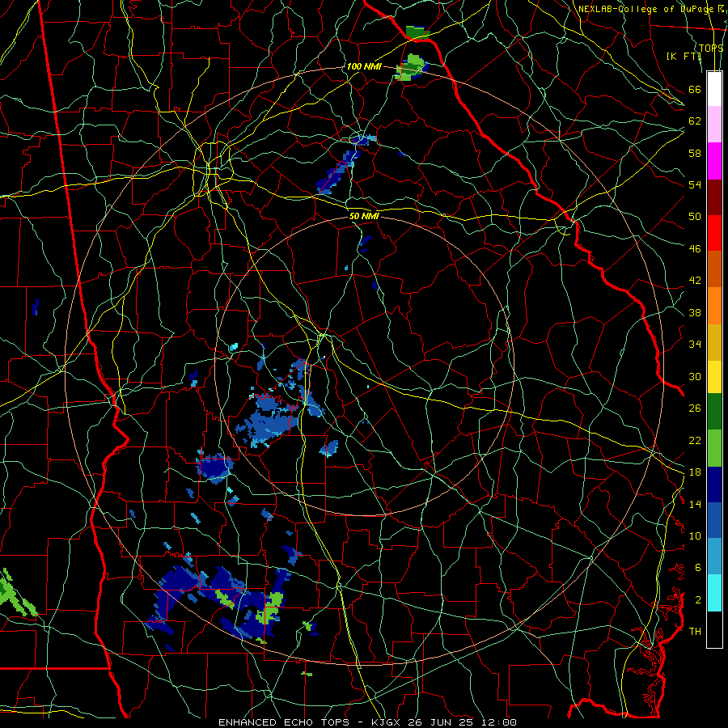The image size is (728, 728).
Task: Click the legend value 54
Action: [695, 184]
